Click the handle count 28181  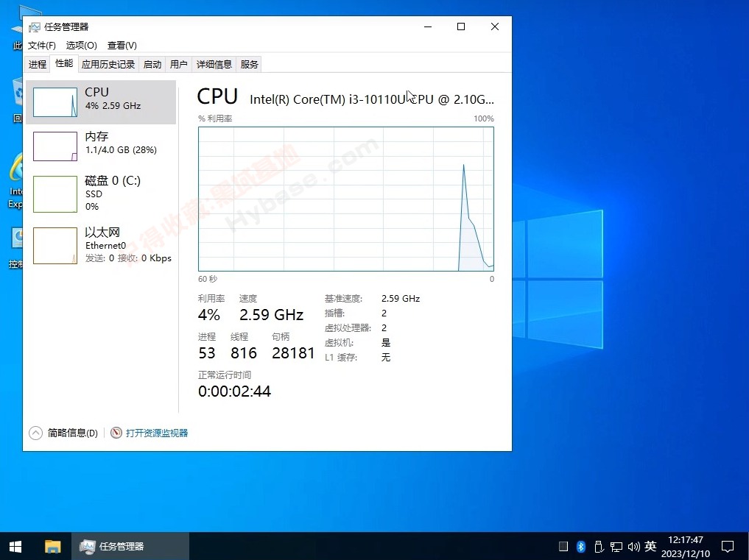(293, 353)
